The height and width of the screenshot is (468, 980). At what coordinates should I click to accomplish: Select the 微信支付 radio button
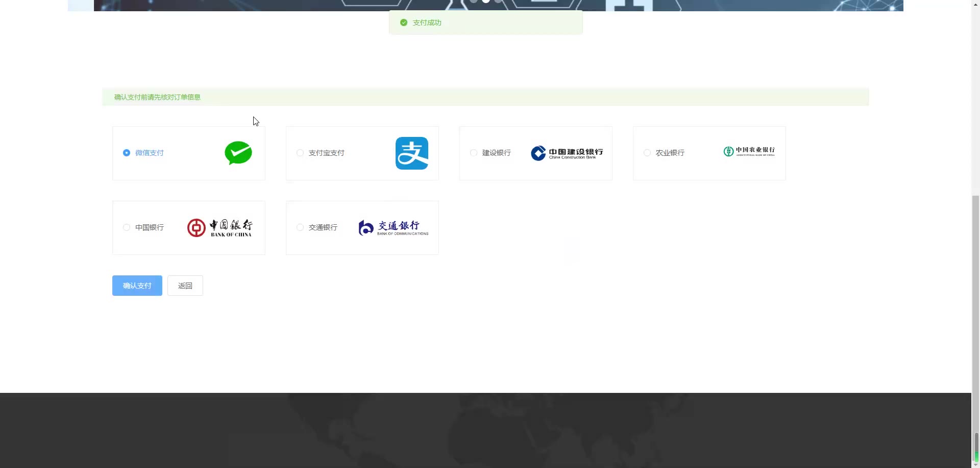(x=127, y=153)
